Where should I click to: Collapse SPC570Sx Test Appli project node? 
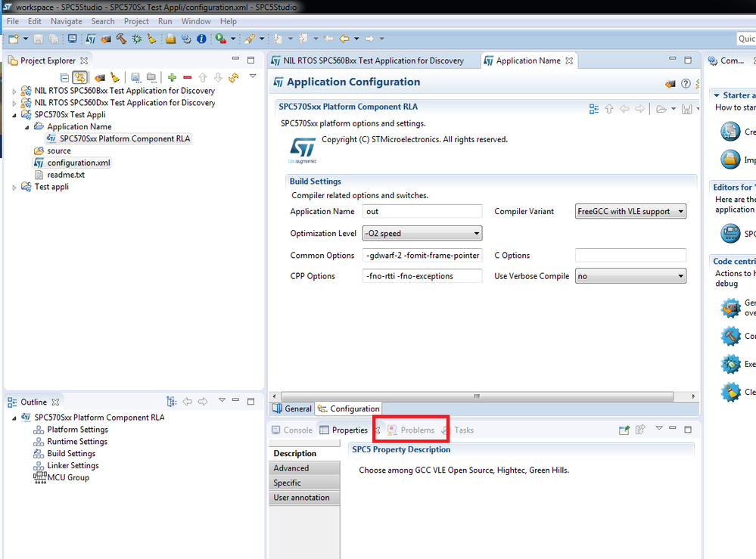coord(14,115)
